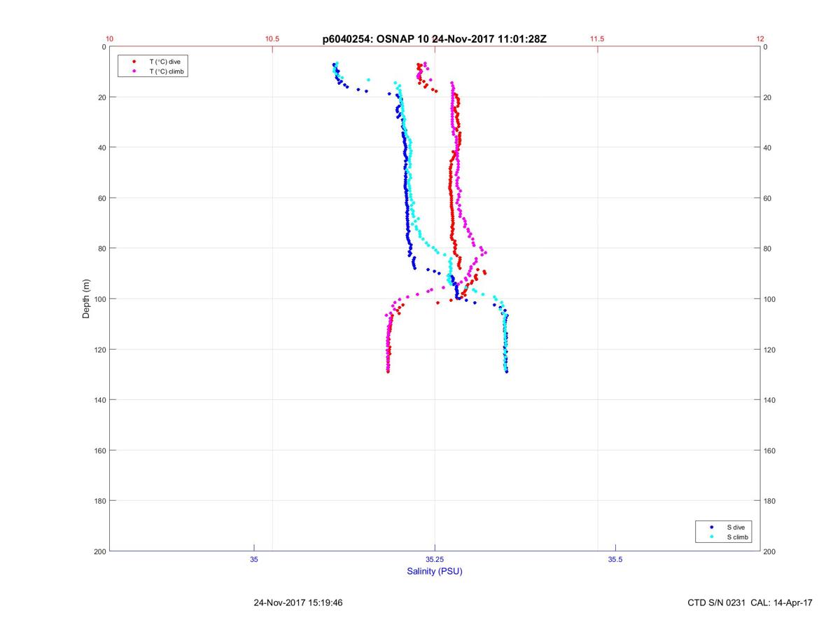Click the '20' depth tick on right axis
The height and width of the screenshot is (620, 840).
[768, 97]
